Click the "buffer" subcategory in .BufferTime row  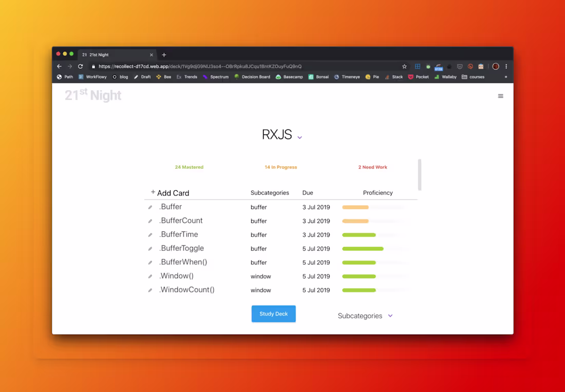pyautogui.click(x=259, y=235)
